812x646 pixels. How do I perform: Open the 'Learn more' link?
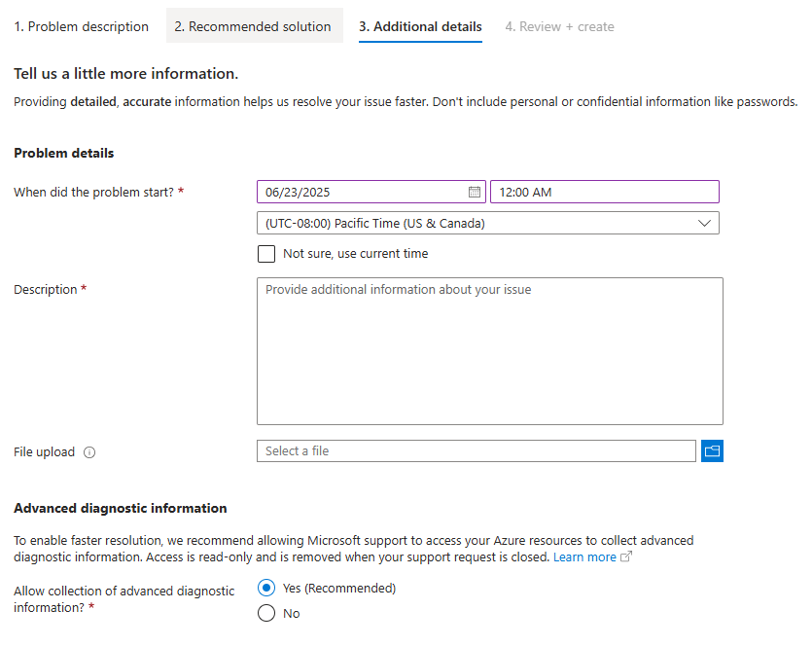pos(584,557)
